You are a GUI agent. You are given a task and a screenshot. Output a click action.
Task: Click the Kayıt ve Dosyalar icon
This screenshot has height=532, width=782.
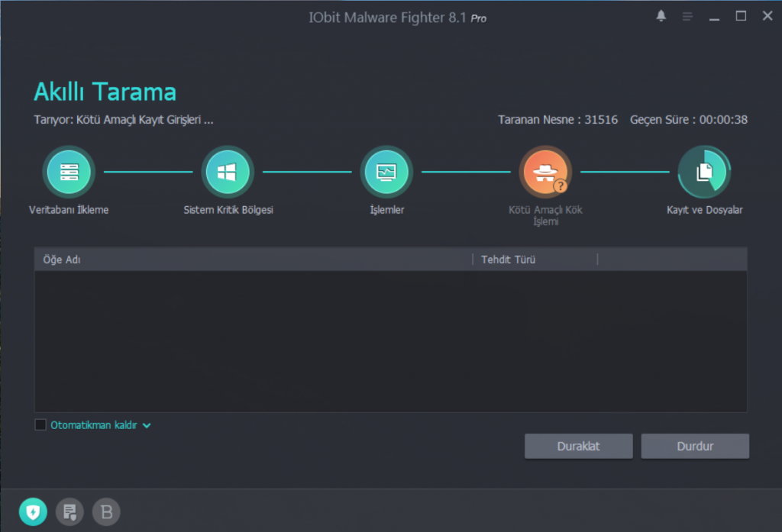(704, 172)
